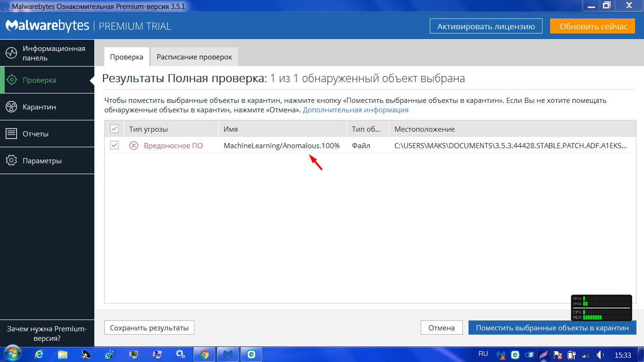Click the black speaker icon on taskbar

point(86,354)
